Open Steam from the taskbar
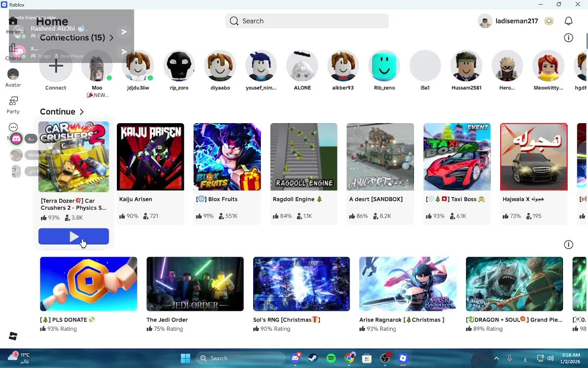Viewport: 588px width, 368px height. 313,358
